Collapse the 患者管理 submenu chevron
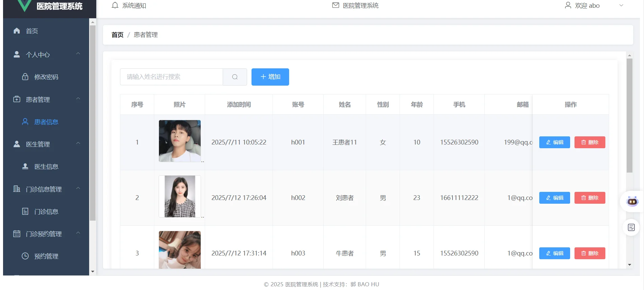The height and width of the screenshot is (290, 644). click(x=78, y=99)
